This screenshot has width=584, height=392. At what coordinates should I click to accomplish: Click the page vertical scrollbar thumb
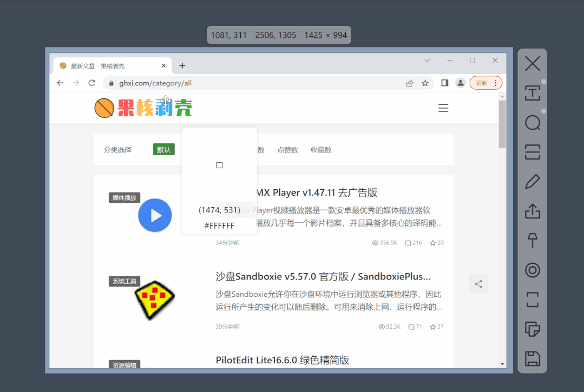[502, 124]
